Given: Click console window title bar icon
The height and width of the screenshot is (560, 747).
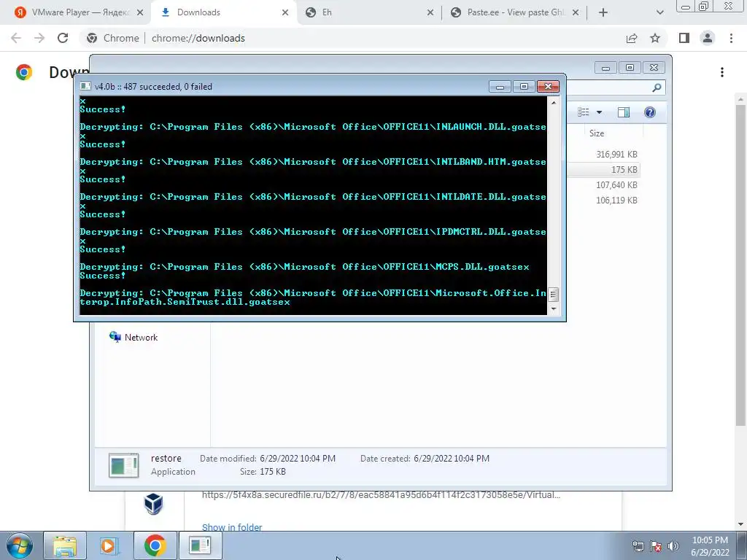Looking at the screenshot, I should click(85, 86).
